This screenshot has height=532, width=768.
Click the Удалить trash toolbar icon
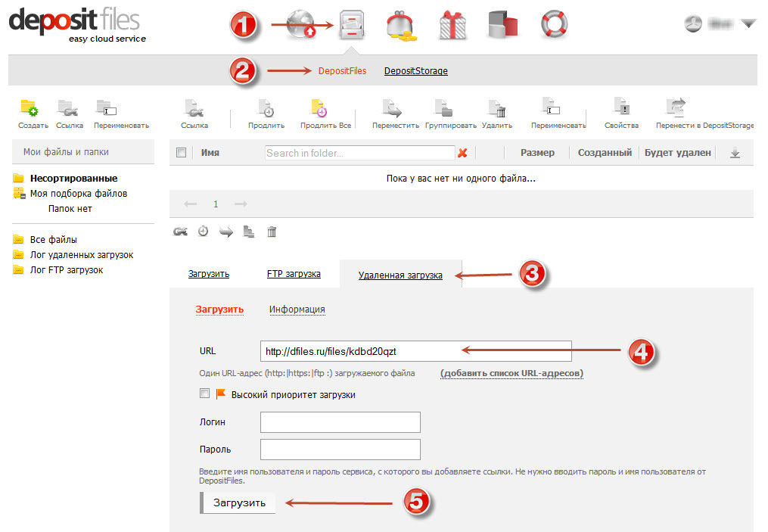[496, 108]
